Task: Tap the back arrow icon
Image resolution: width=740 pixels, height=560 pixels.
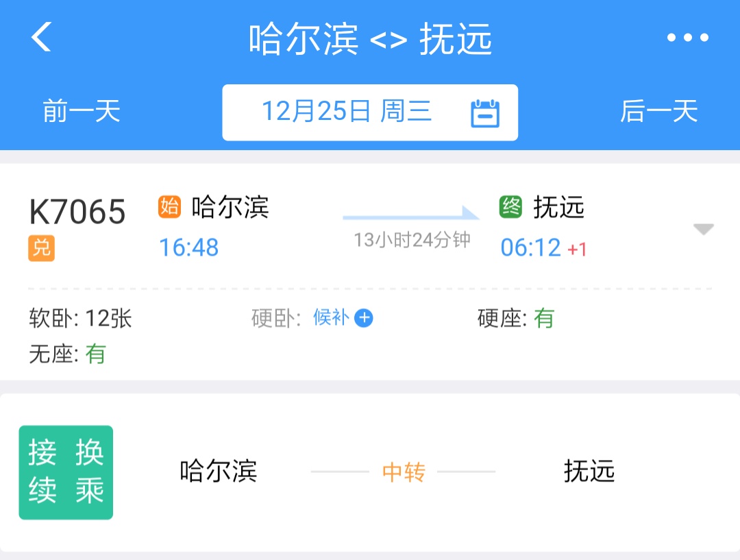Action: 41,37
